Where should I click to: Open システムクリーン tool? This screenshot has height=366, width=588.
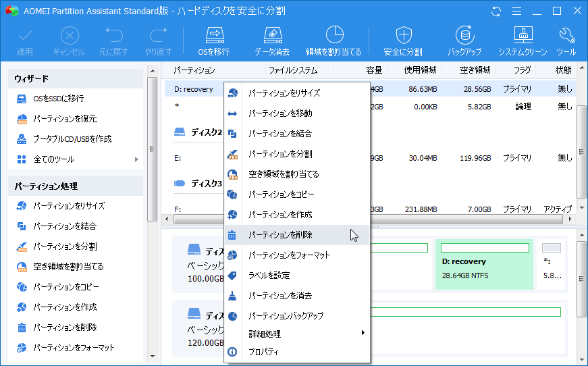523,41
